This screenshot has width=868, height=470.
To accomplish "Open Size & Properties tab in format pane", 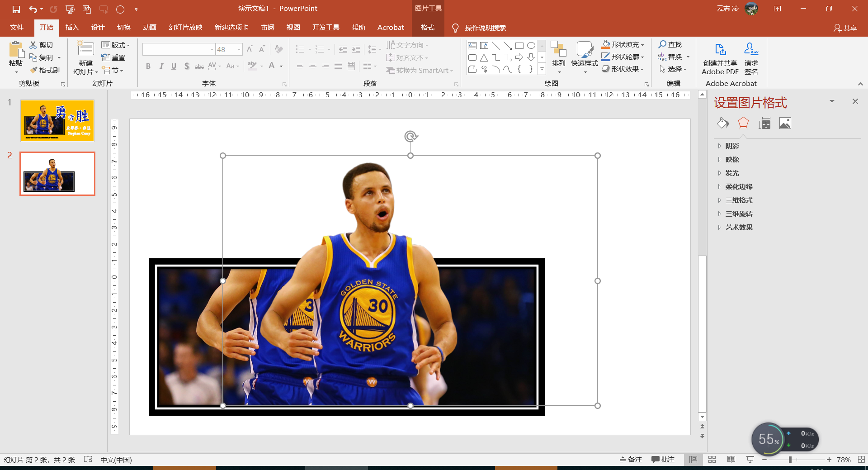I will 764,123.
